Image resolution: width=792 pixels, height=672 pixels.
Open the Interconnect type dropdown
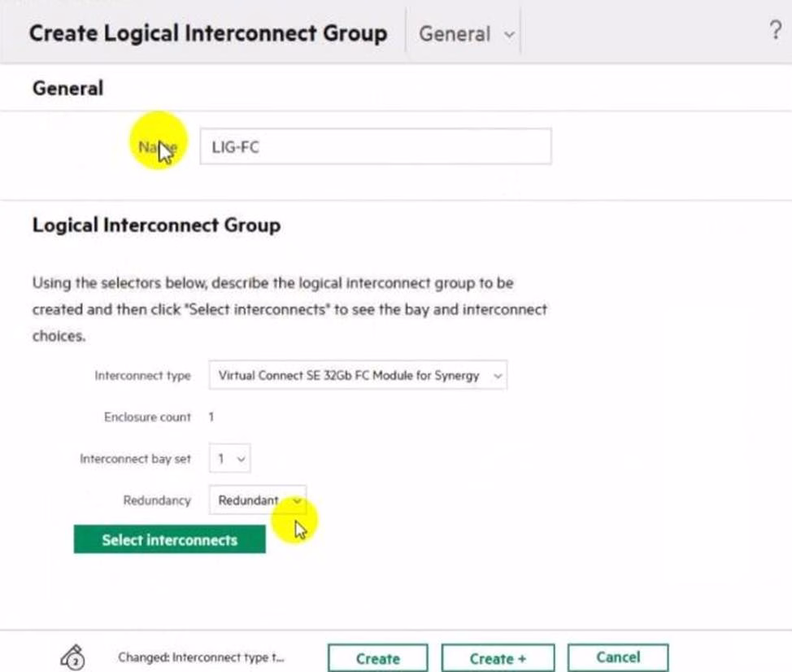pyautogui.click(x=358, y=376)
